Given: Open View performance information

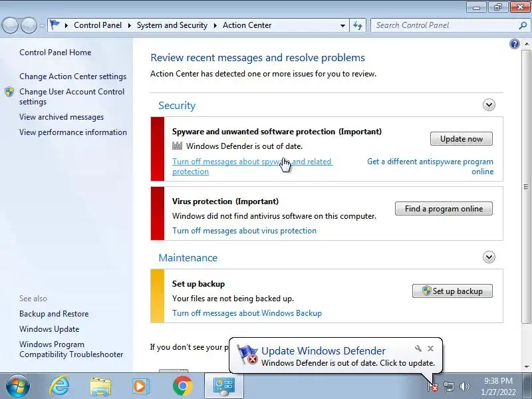Looking at the screenshot, I should point(73,132).
